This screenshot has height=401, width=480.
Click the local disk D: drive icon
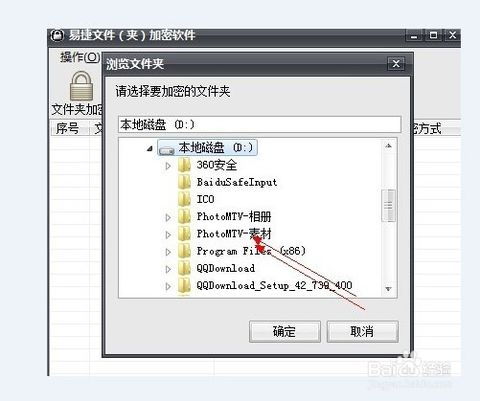(x=167, y=150)
